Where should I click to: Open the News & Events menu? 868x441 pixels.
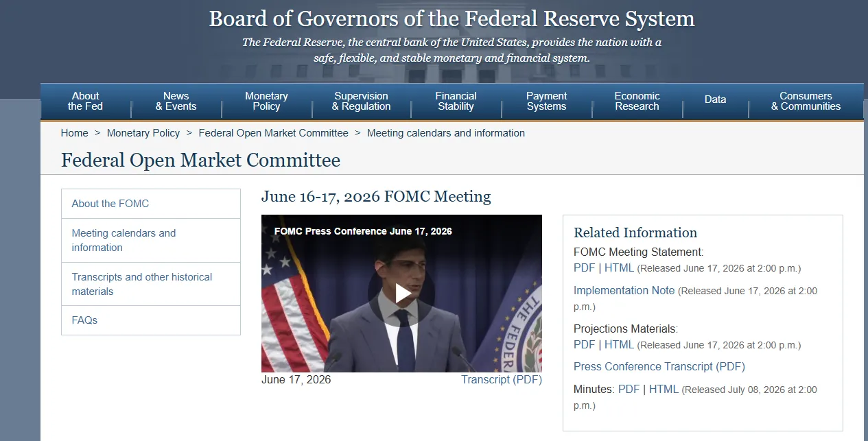(x=176, y=102)
